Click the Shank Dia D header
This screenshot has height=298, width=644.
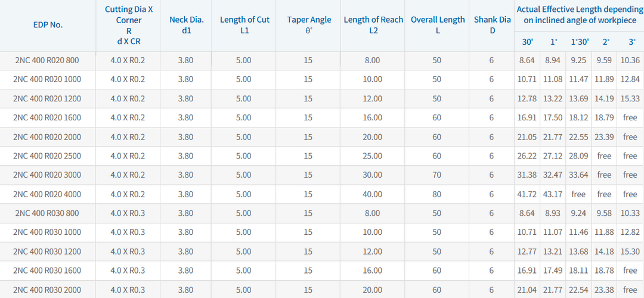[x=492, y=24]
